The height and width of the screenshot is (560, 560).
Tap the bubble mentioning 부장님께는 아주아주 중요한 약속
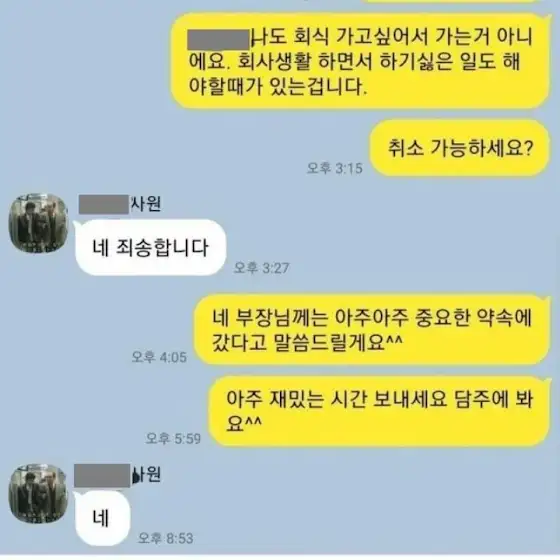[x=371, y=330]
